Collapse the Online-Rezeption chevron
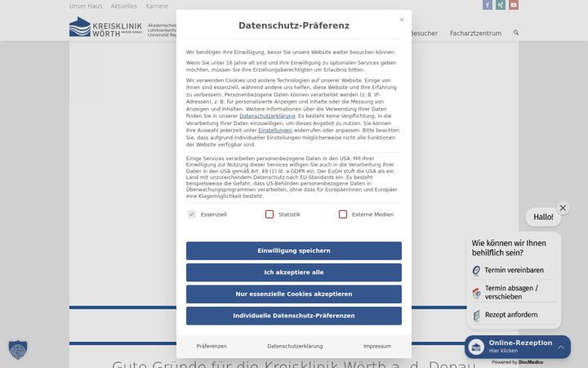Image resolution: width=588 pixels, height=368 pixels. [x=560, y=347]
